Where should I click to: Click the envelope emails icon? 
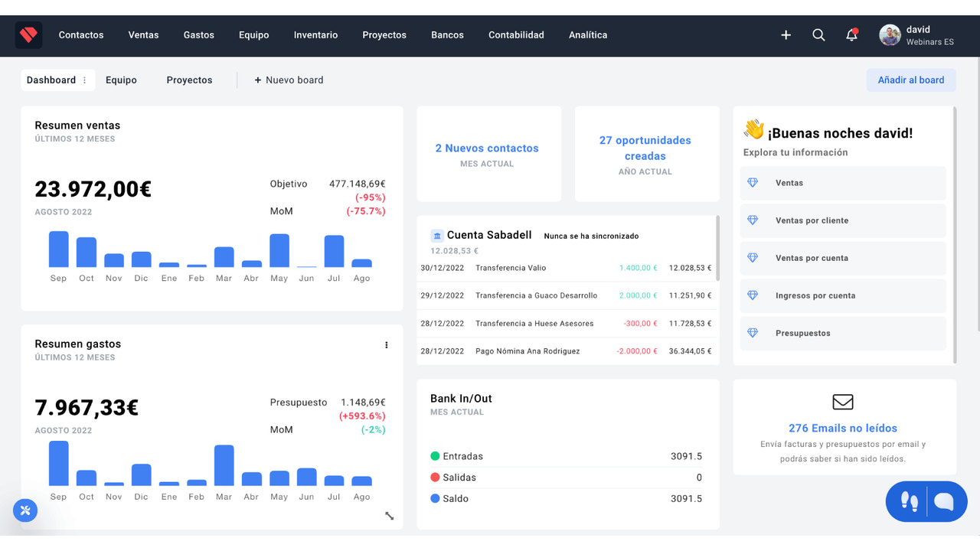click(843, 402)
